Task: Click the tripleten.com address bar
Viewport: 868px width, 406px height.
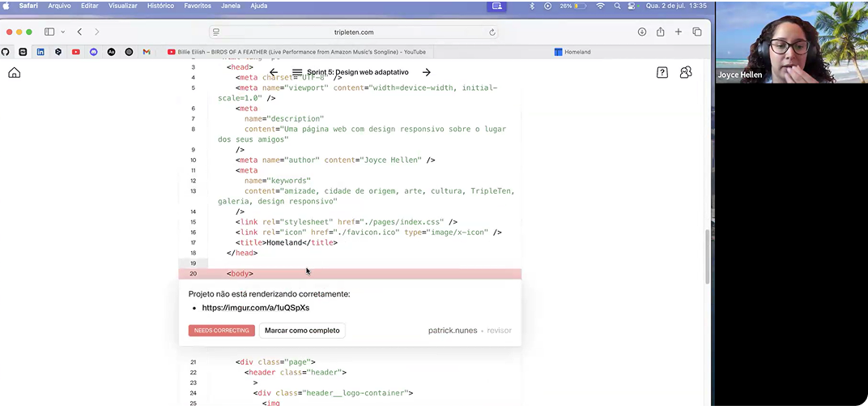Action: click(354, 32)
